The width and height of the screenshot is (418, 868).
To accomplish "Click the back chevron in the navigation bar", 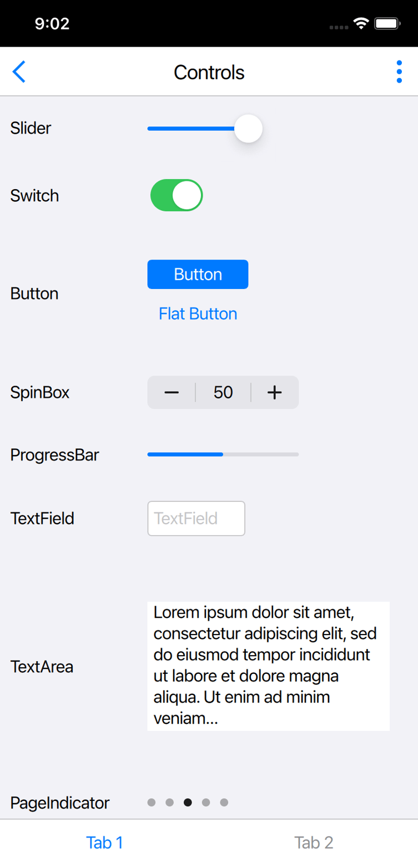I will coord(18,72).
